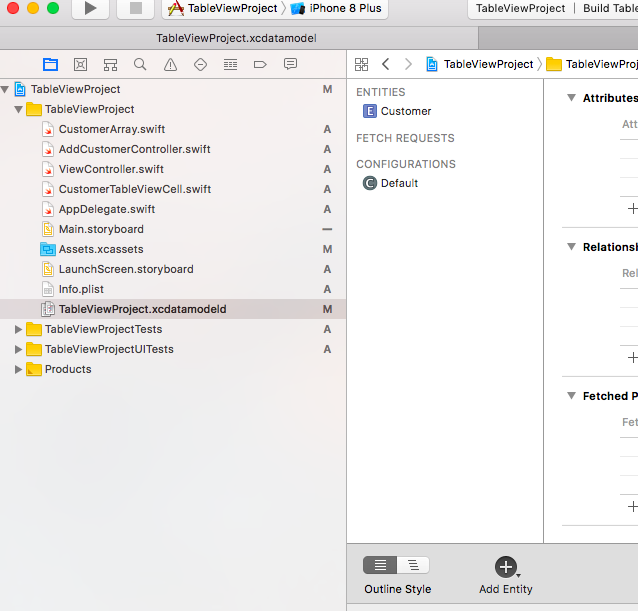
Task: Click the Add Entity plus icon
Action: tap(506, 566)
